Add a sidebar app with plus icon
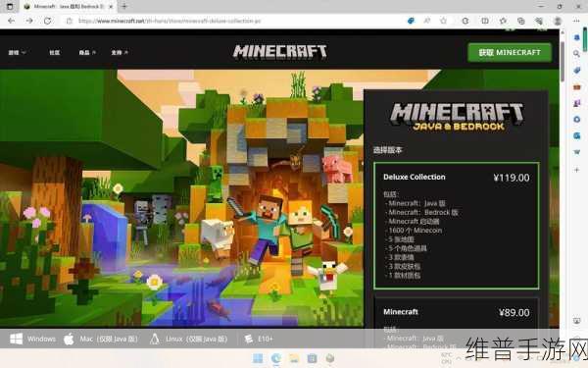 pos(577,170)
